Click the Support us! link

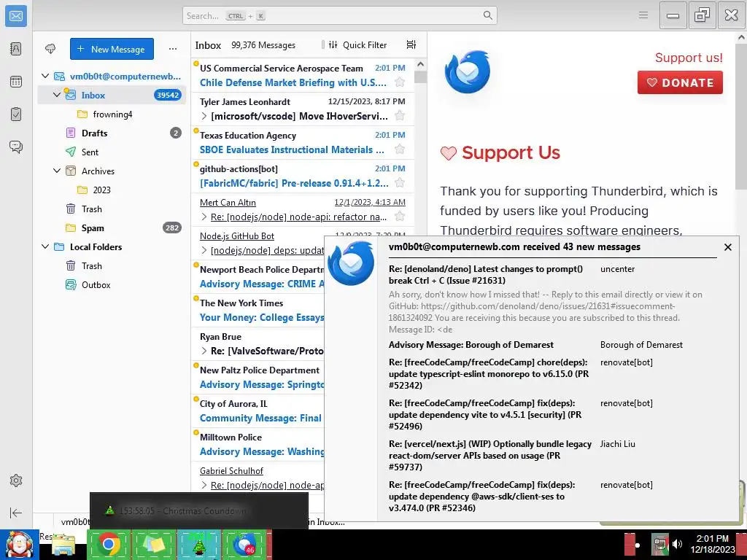click(689, 58)
